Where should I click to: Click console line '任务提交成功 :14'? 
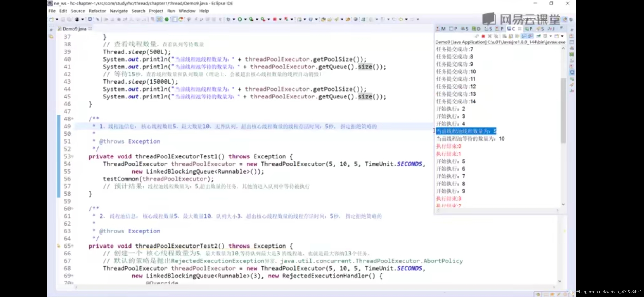[x=456, y=101]
